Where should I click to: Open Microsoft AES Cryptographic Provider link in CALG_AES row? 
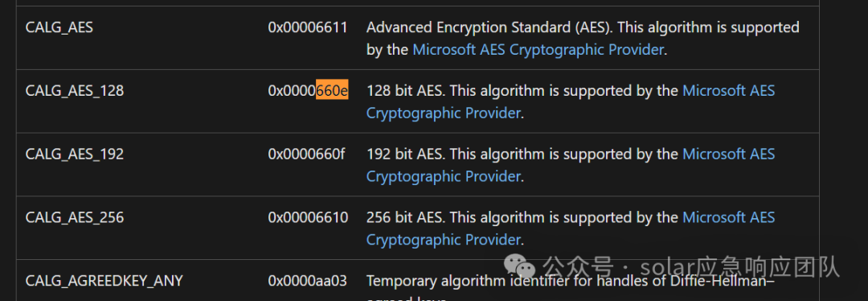538,50
